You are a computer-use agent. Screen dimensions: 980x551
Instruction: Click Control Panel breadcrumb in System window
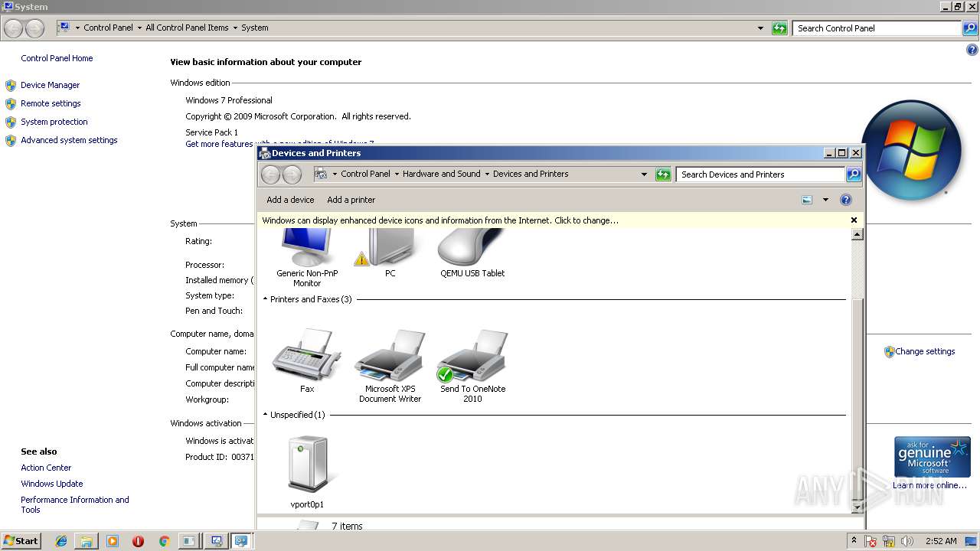click(x=108, y=28)
